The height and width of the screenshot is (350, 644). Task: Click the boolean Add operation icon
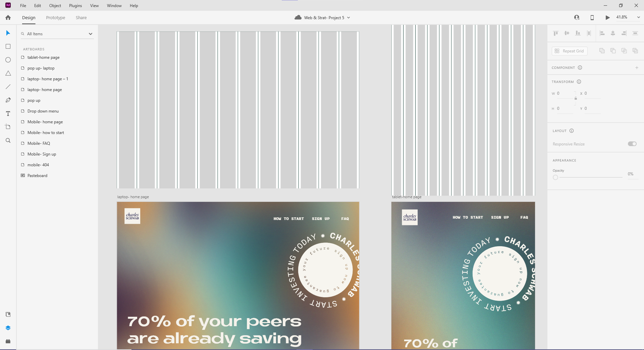[x=602, y=51]
